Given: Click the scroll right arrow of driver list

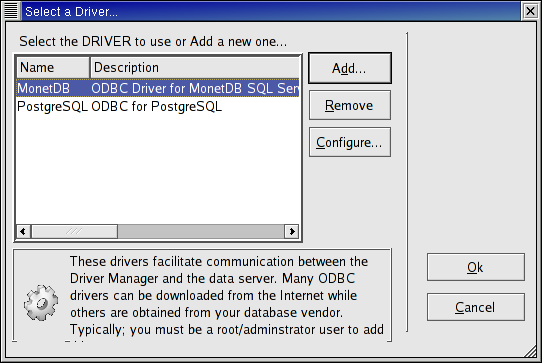Looking at the screenshot, I should click(292, 231).
